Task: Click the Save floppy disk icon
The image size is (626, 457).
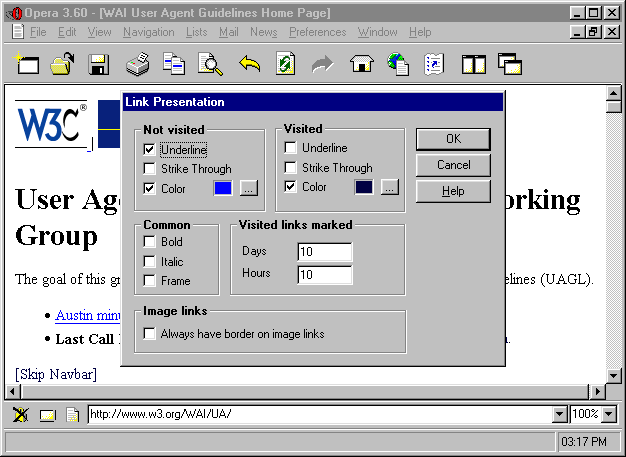Action: (98, 65)
